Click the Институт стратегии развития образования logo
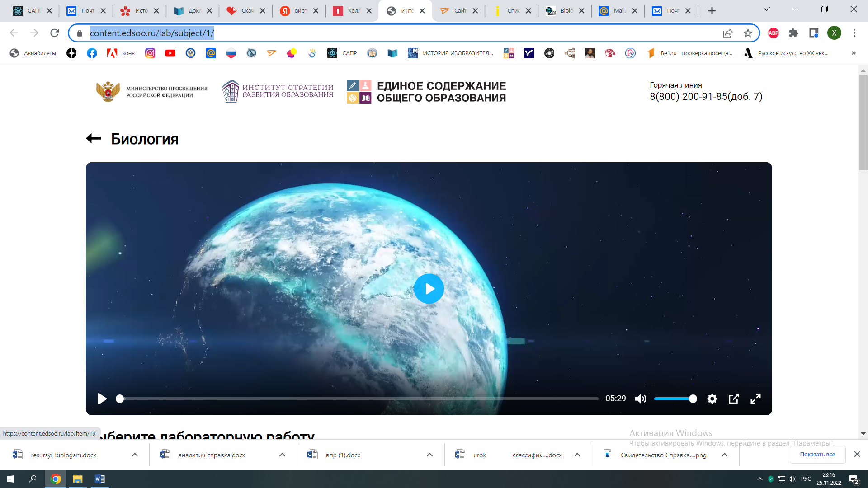 (x=278, y=91)
